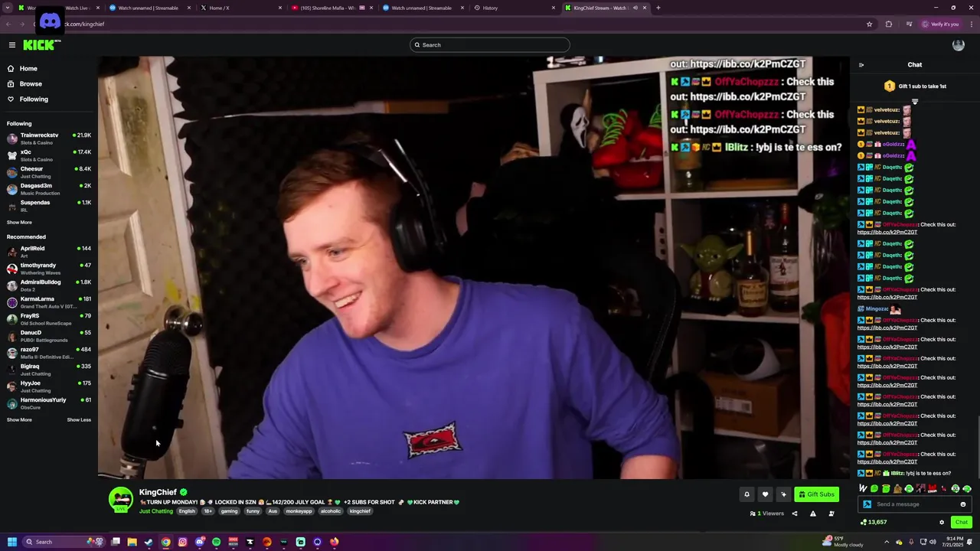The image size is (980, 551).
Task: Expand pinned gift sub leaderboard arrow
Action: 915,101
